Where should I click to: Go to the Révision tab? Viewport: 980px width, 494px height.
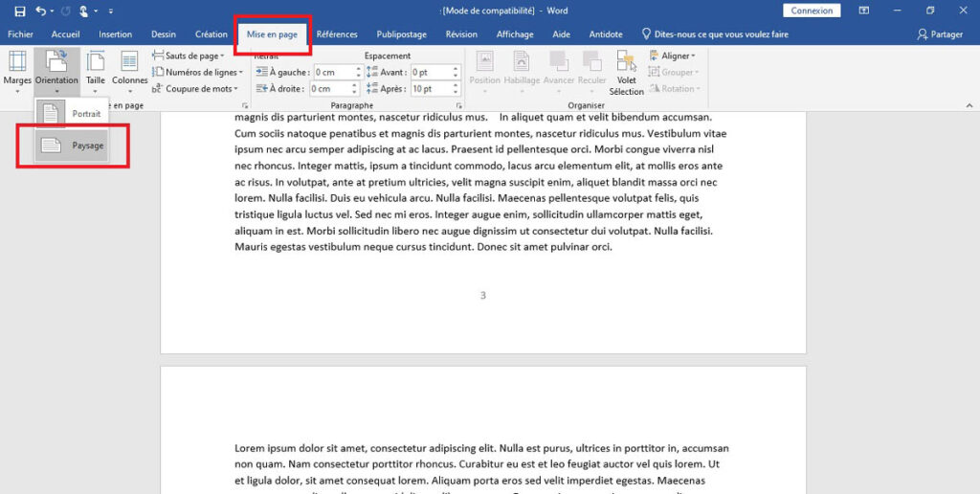coord(461,34)
